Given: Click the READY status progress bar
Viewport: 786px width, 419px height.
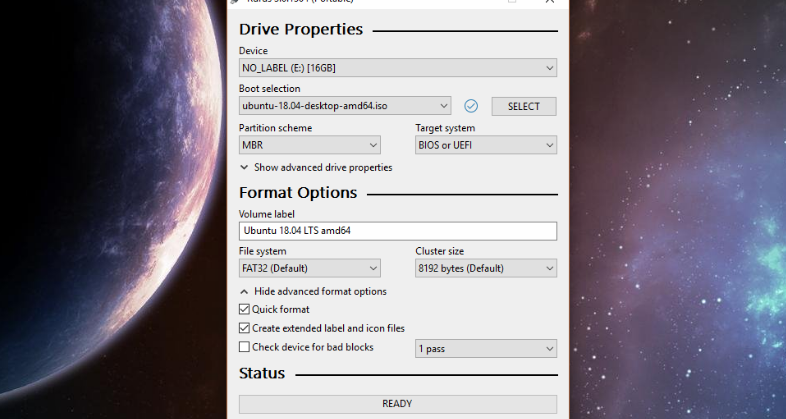Looking at the screenshot, I should (x=398, y=404).
